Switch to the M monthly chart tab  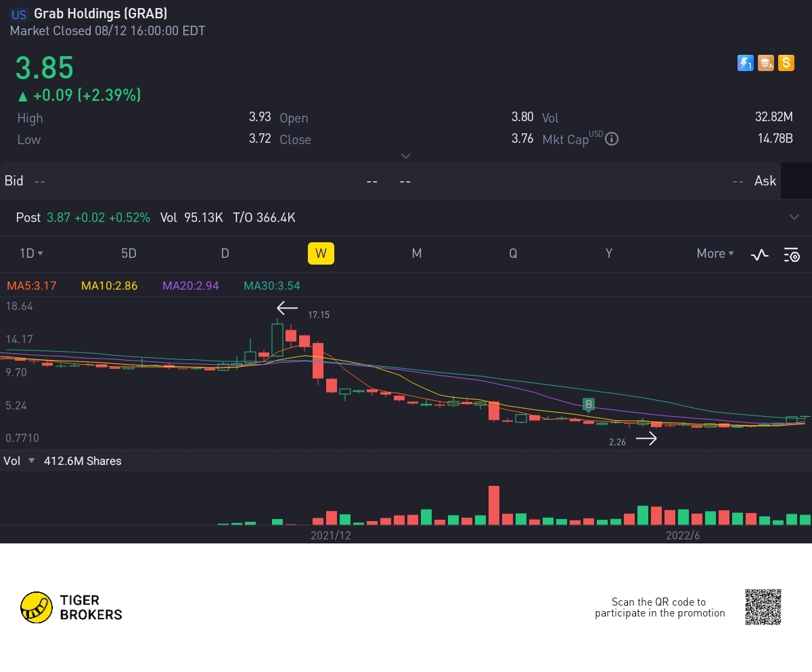click(417, 253)
